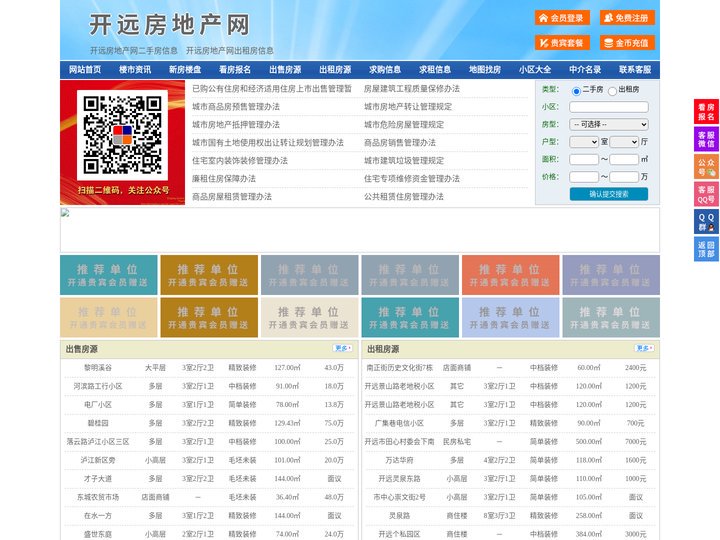Click the first teal 推荐单位 tile

pyautogui.click(x=109, y=275)
